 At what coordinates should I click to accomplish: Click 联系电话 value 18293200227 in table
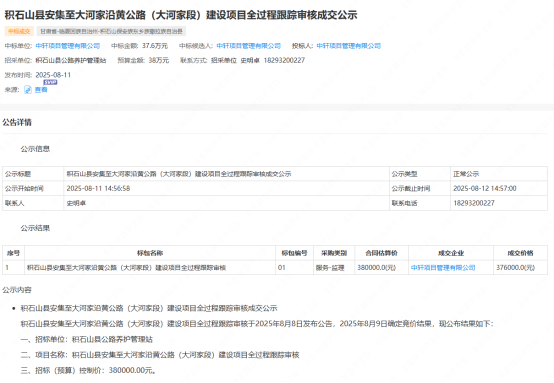pyautogui.click(x=474, y=203)
